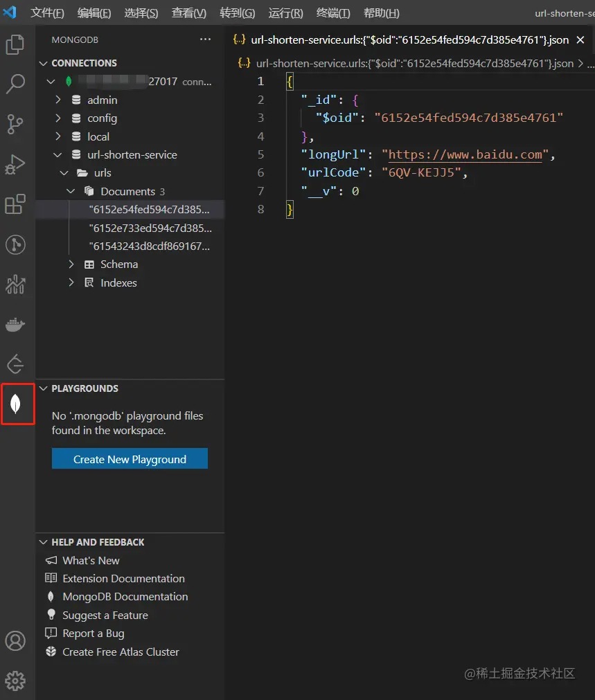
Task: Open the 运行(R) menu
Action: click(285, 13)
